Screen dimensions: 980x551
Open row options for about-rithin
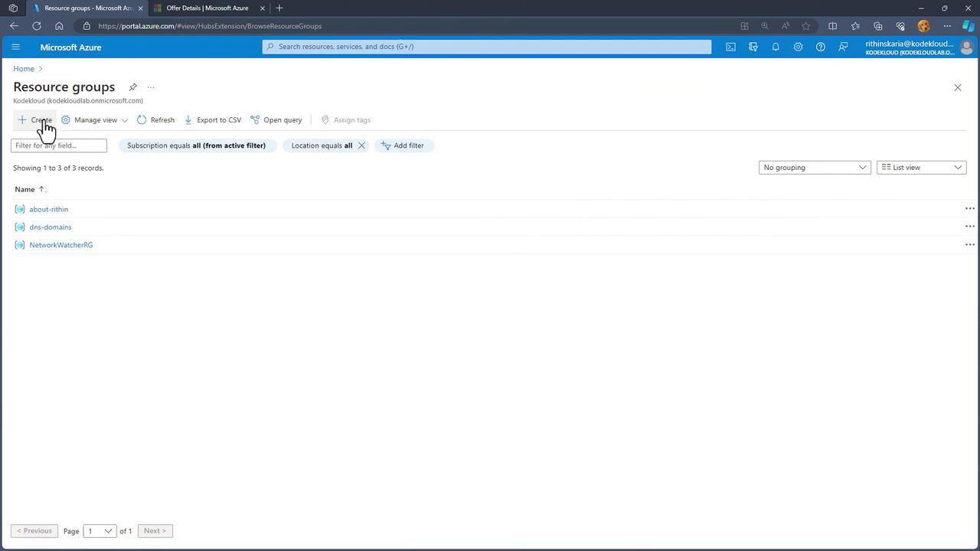pyautogui.click(x=969, y=209)
